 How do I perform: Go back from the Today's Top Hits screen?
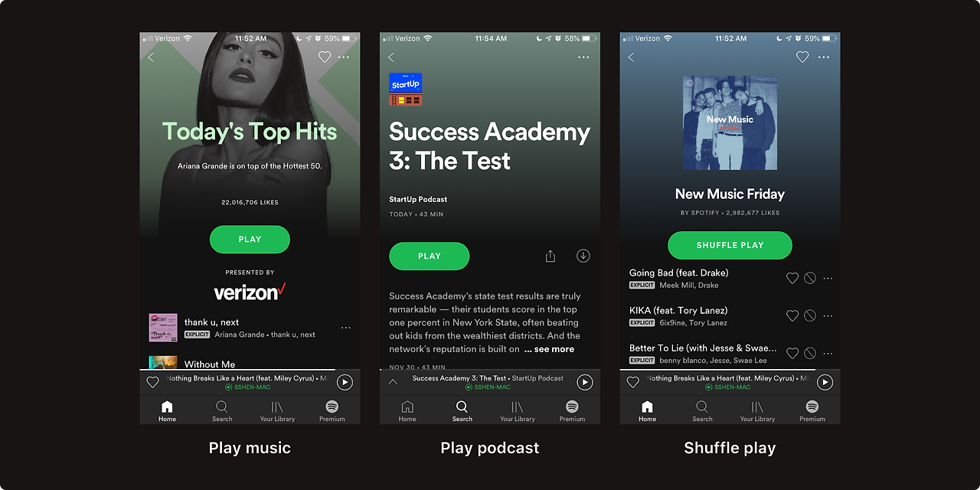tap(151, 57)
